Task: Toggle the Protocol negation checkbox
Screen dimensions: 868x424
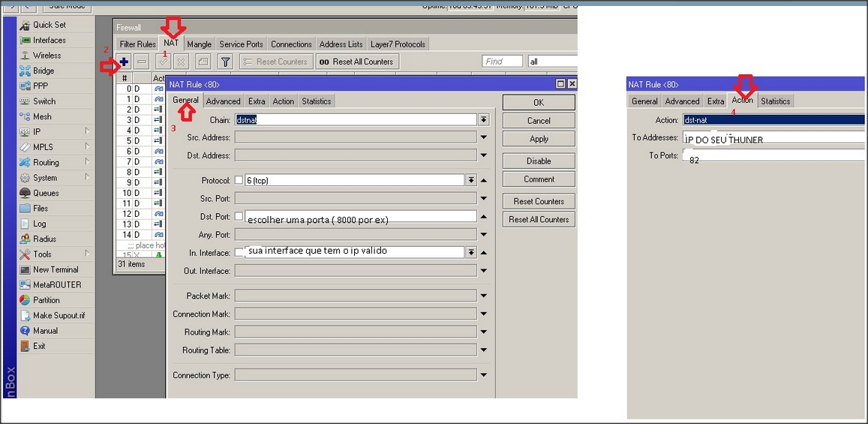Action: point(239,180)
